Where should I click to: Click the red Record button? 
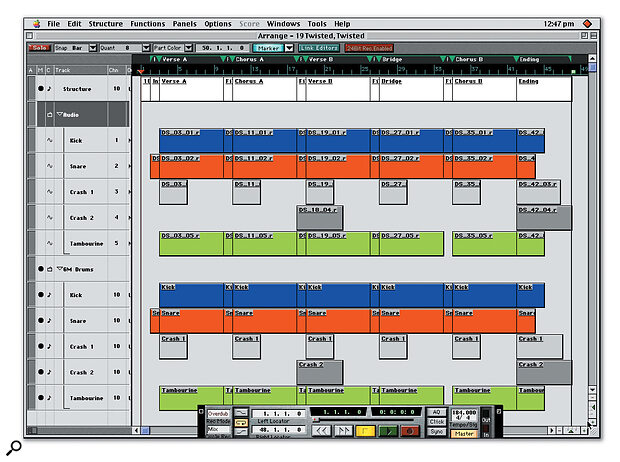point(410,431)
